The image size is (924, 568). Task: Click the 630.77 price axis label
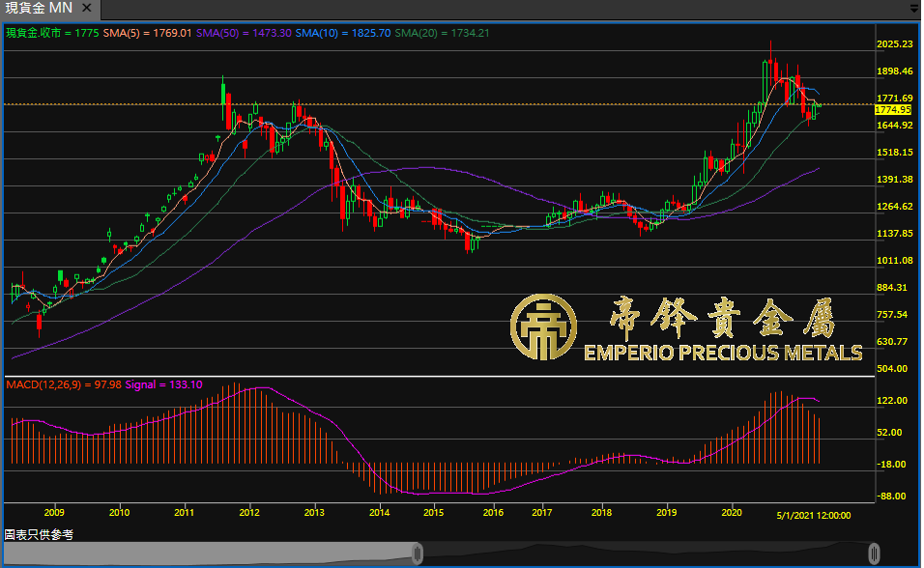[892, 342]
